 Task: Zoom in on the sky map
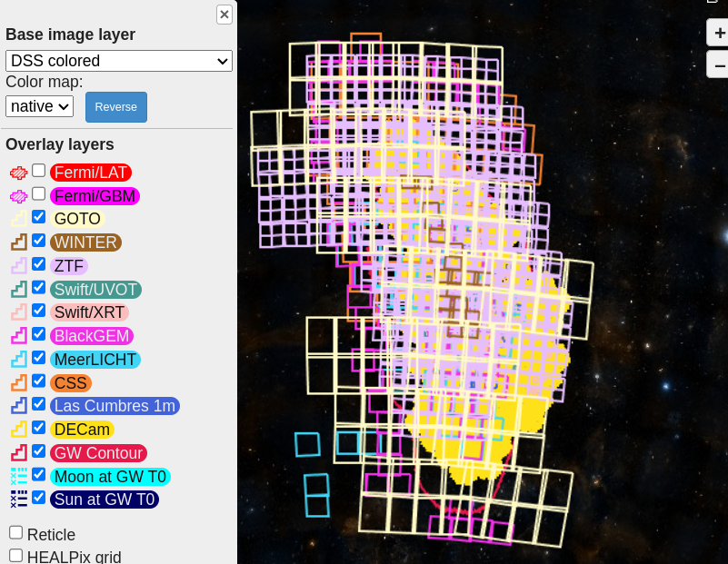(719, 34)
